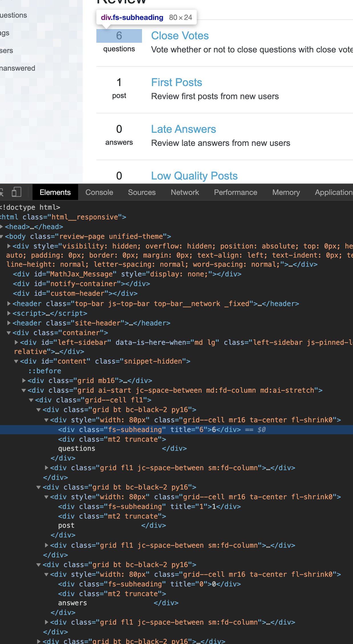Expand the grid mb16 div node
Screen dimensions: 353x644
24,380
